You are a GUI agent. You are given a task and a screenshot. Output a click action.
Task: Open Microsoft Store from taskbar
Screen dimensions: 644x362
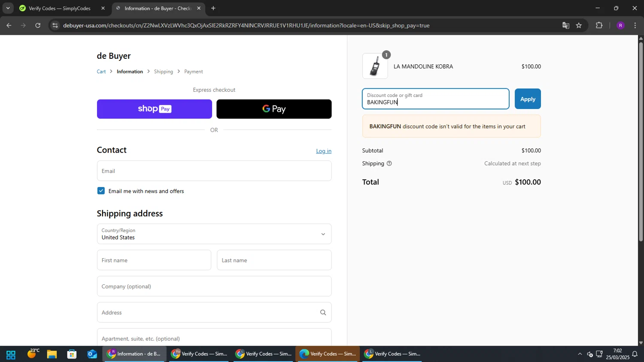pyautogui.click(x=72, y=354)
